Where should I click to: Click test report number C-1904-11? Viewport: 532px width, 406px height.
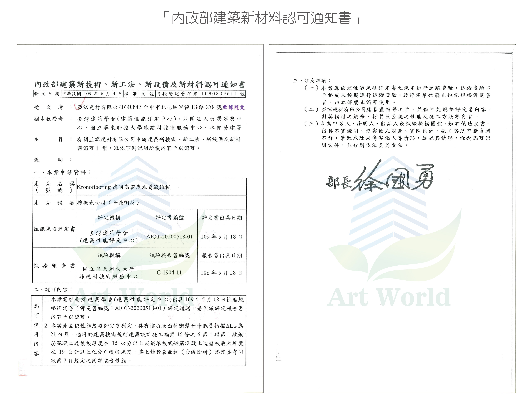pos(169,273)
